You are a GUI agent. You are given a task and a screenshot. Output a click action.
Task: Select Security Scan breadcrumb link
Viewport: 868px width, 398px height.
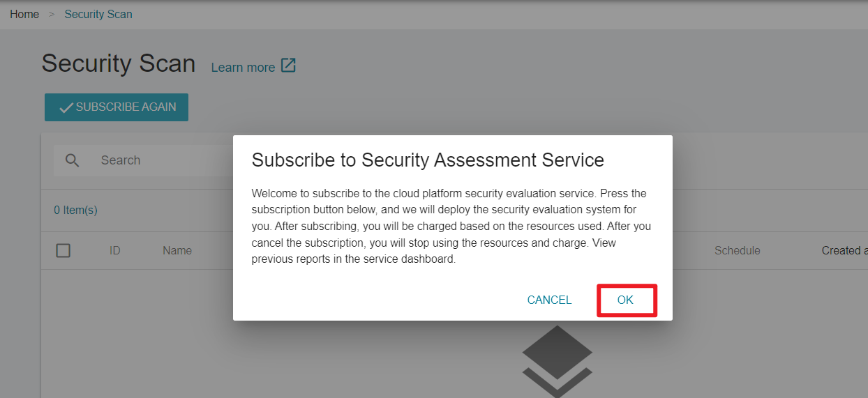coord(98,14)
